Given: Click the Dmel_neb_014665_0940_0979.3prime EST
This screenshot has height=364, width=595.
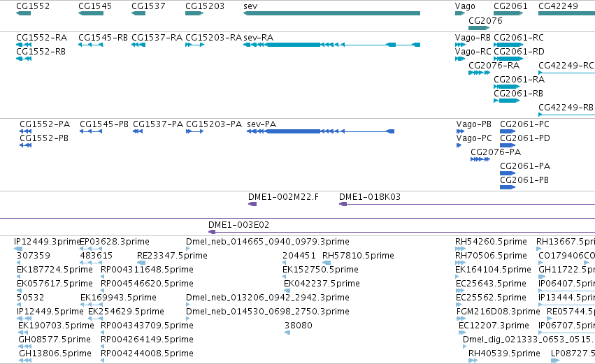Looking at the screenshot, I should pyautogui.click(x=188, y=249).
